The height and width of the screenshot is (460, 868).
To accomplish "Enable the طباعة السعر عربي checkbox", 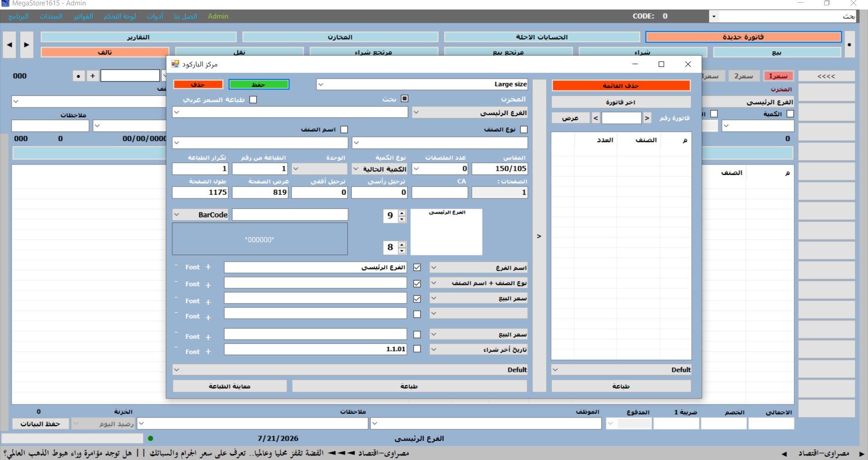I will pos(253,99).
